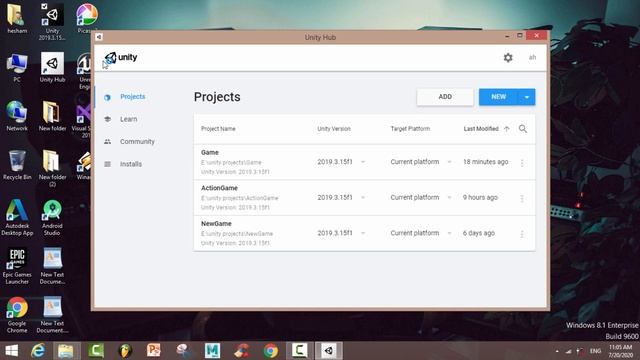The width and height of the screenshot is (640, 360).
Task: Select the Epic Games Launcher desktop icon
Action: coord(17,266)
